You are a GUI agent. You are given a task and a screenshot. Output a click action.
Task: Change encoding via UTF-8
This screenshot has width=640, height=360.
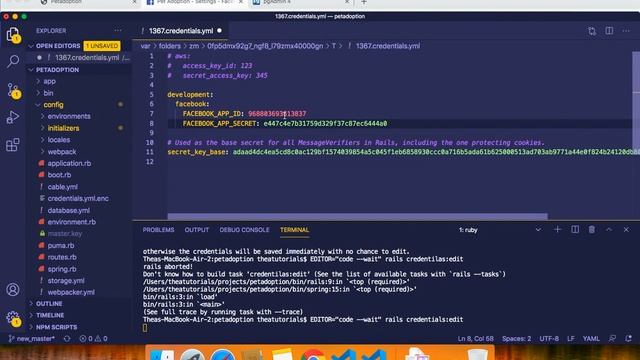click(x=549, y=338)
